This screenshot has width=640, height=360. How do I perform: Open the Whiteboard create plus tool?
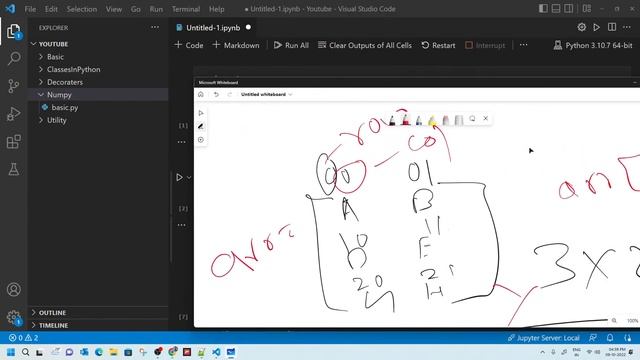(x=201, y=140)
